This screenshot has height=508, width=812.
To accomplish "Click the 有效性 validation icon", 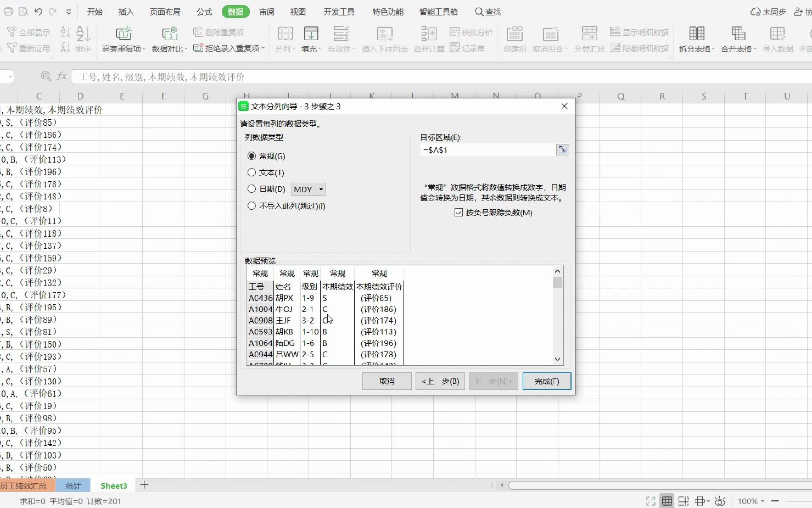I will [341, 34].
